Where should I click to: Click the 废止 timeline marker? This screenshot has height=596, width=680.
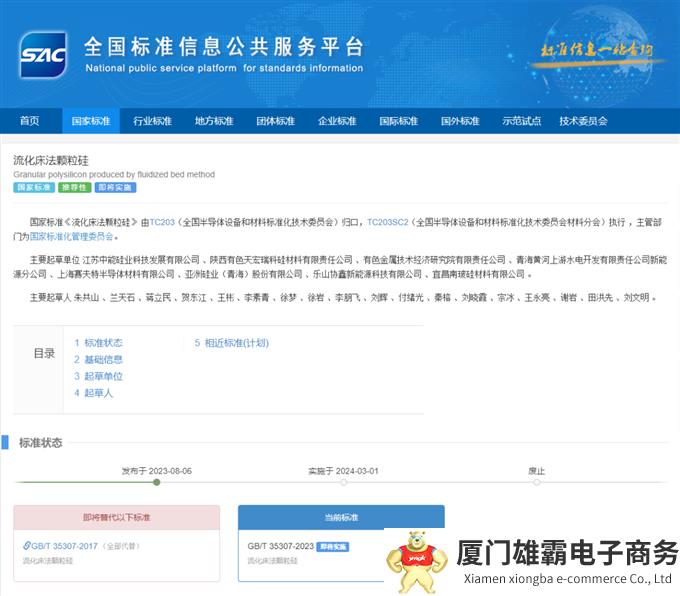[x=536, y=482]
